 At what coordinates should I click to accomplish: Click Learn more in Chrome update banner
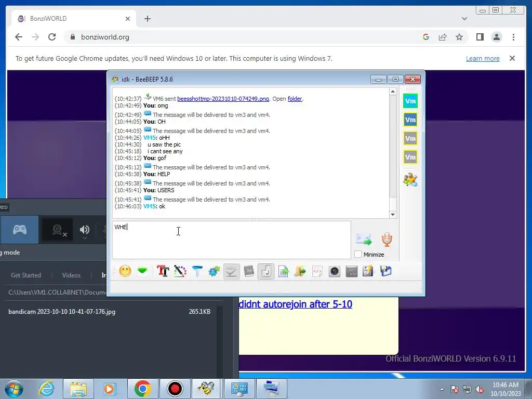[x=483, y=58]
